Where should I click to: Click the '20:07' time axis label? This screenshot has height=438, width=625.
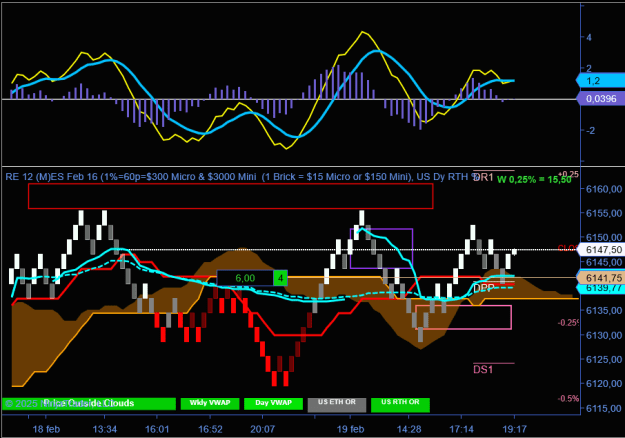click(x=262, y=429)
